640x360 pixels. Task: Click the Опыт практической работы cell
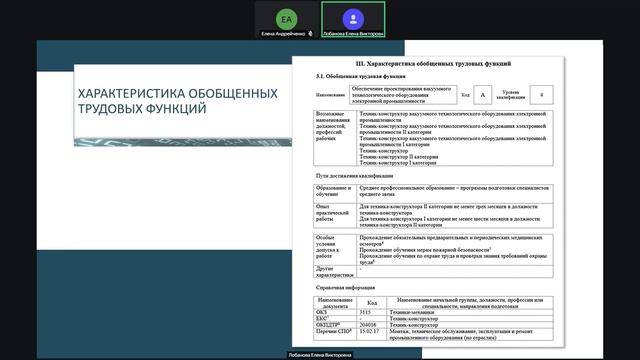point(335,216)
